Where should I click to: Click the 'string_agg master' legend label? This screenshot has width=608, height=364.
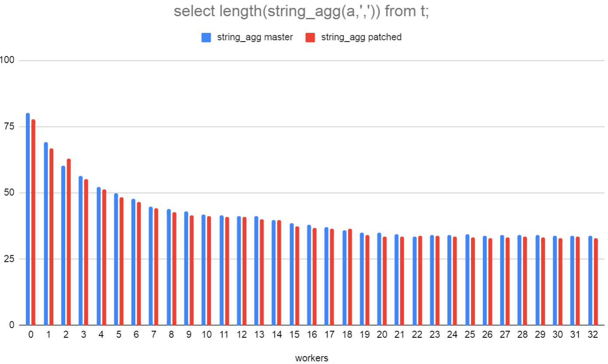[255, 37]
